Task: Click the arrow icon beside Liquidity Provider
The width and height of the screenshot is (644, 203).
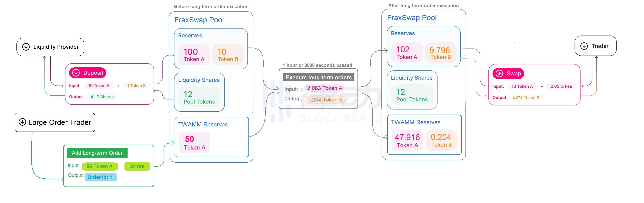Action: (26, 47)
